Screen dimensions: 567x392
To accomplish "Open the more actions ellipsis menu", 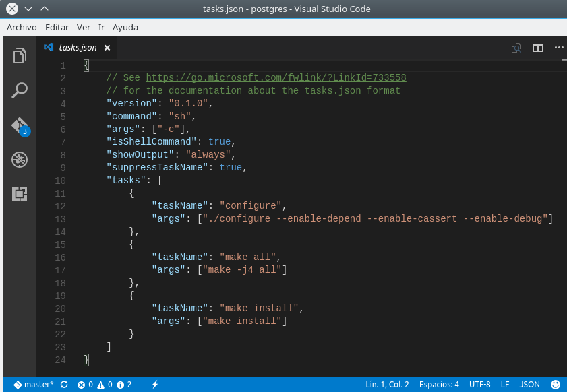I will click(x=558, y=48).
